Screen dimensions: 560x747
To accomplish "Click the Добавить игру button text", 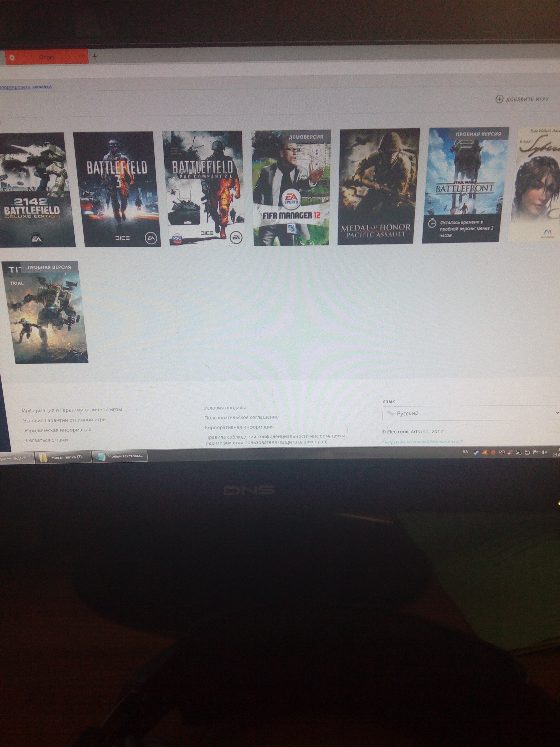I will (528, 99).
